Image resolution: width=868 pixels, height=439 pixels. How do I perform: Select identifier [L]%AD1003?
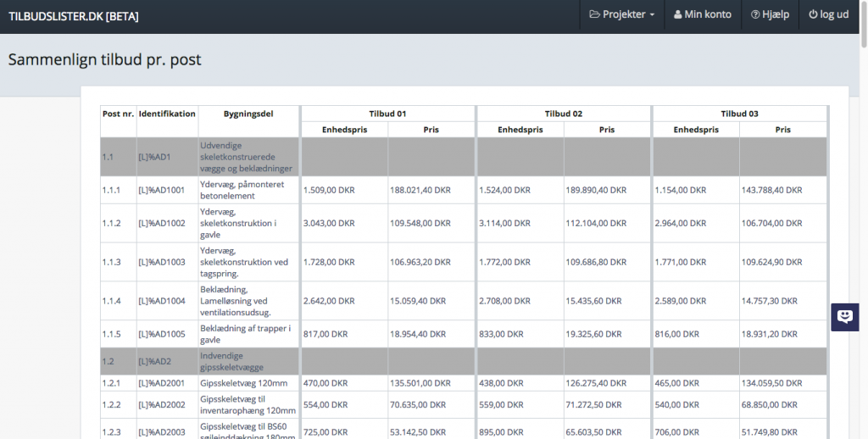click(x=162, y=262)
